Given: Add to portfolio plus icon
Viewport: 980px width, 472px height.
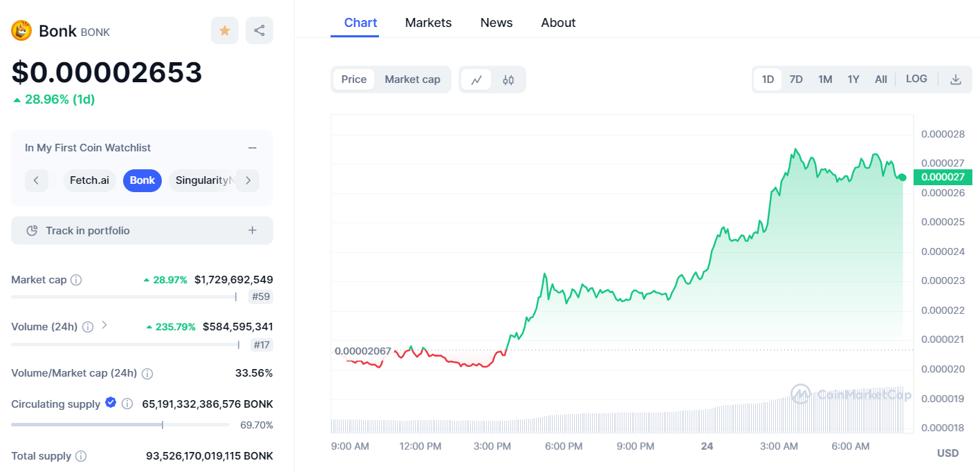Looking at the screenshot, I should pyautogui.click(x=252, y=230).
